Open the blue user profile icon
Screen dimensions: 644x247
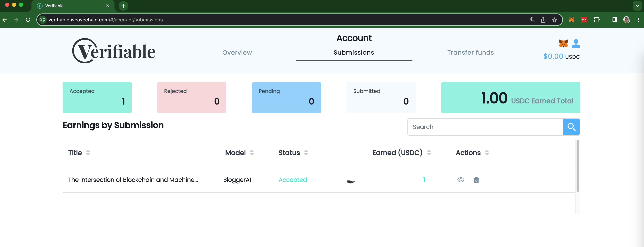(576, 44)
